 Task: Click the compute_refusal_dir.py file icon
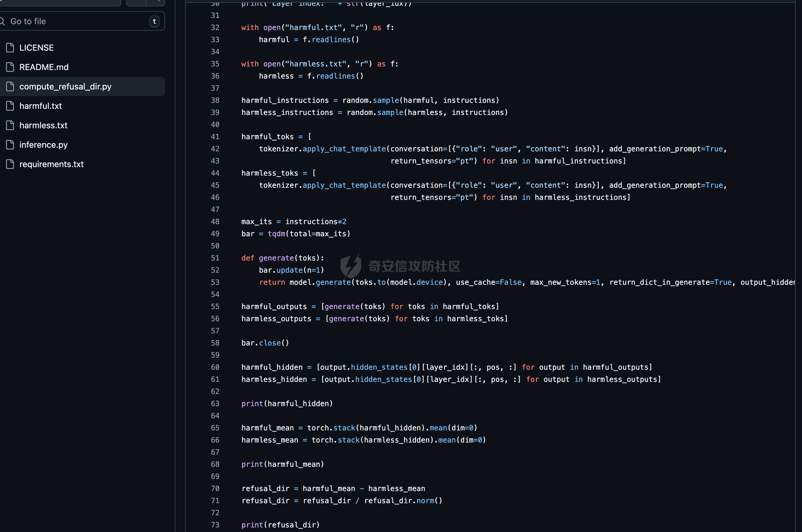pos(10,86)
